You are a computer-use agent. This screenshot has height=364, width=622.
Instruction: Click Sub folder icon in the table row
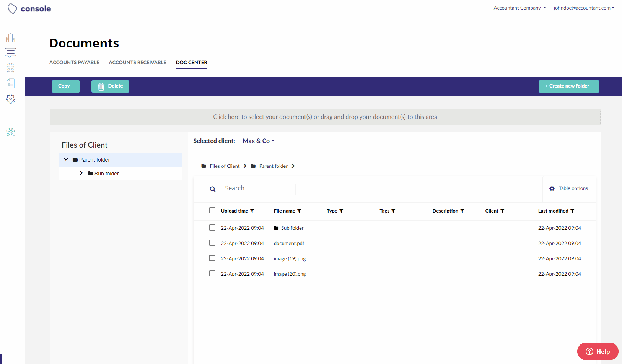click(276, 228)
